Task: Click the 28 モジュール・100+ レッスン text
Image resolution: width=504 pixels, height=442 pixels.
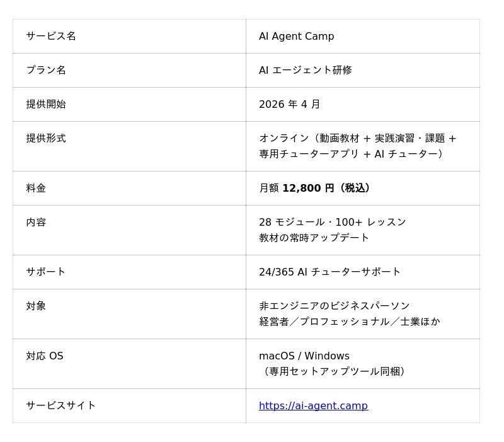Action: (332, 223)
